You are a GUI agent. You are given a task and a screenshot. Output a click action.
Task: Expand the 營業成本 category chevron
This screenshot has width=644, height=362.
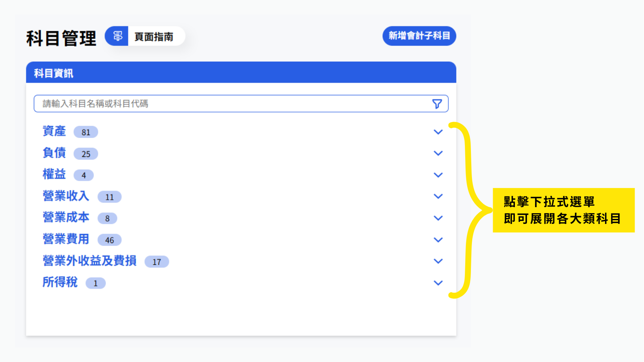click(x=438, y=218)
